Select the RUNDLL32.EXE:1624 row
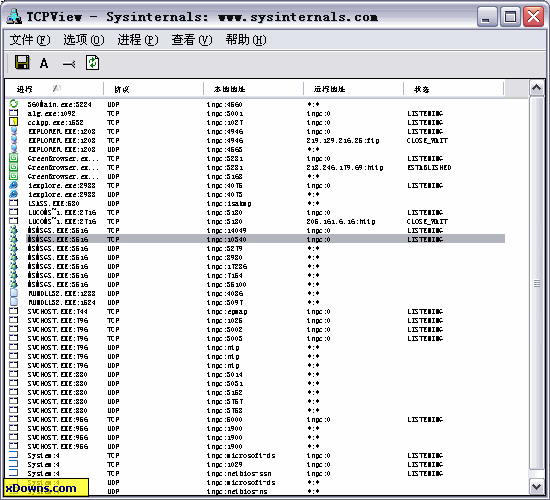Viewport: 550px width, 500px height. (256, 302)
